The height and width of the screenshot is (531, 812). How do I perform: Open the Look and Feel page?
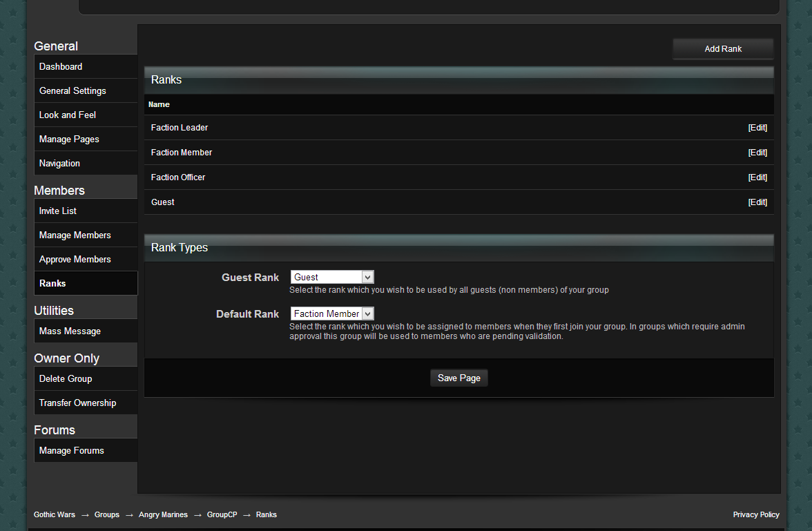(x=86, y=115)
